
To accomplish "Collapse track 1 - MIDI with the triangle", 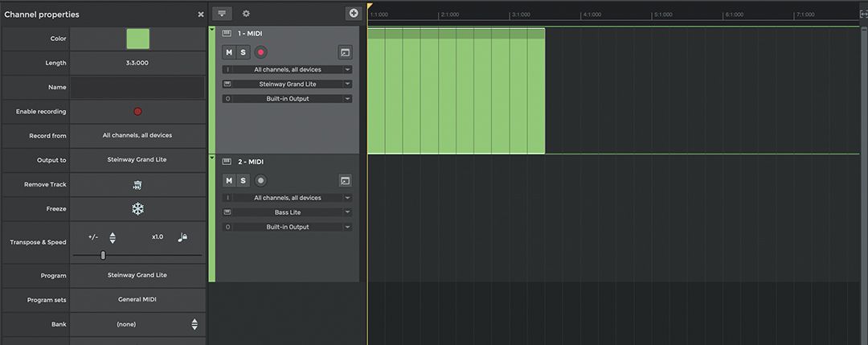I will coord(212,29).
